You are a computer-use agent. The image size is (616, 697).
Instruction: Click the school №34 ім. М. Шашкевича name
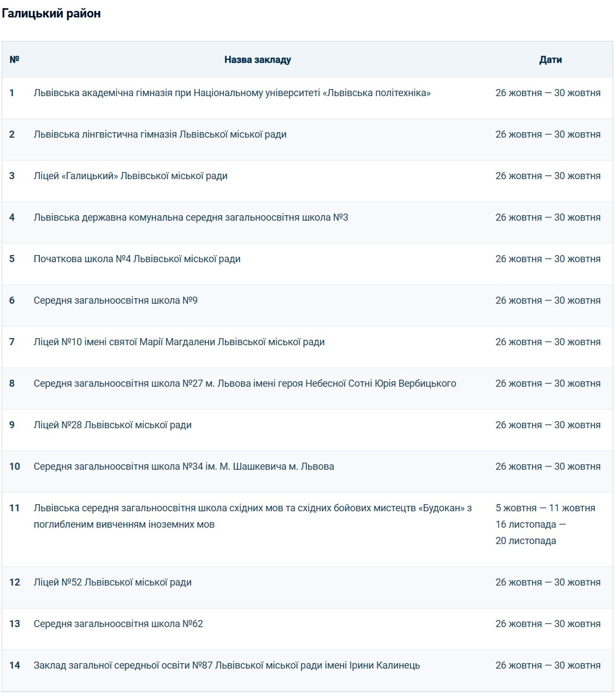tap(184, 466)
